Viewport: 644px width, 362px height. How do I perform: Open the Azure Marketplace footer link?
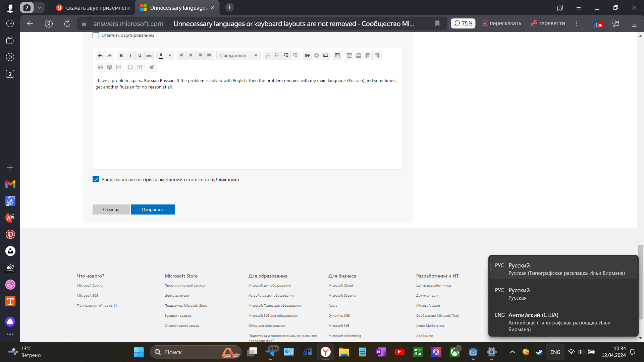point(430,326)
